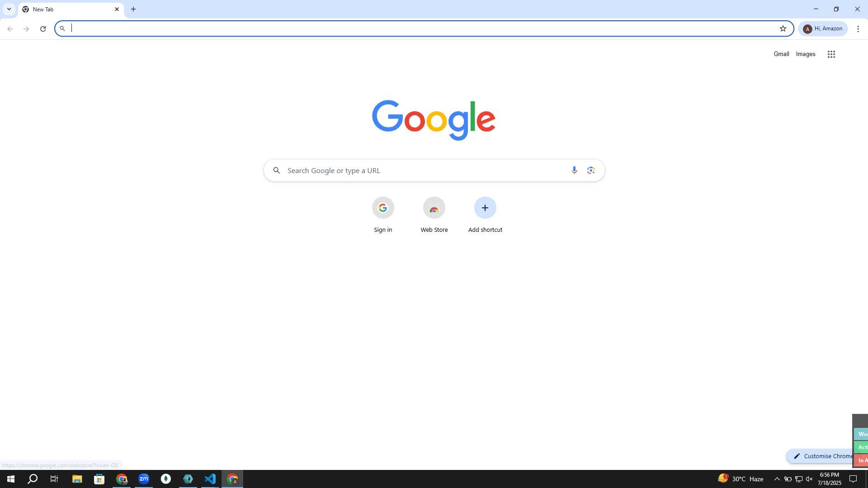The image size is (868, 488).
Task: Open Microsoft Store from the taskbar
Action: pyautogui.click(x=99, y=479)
